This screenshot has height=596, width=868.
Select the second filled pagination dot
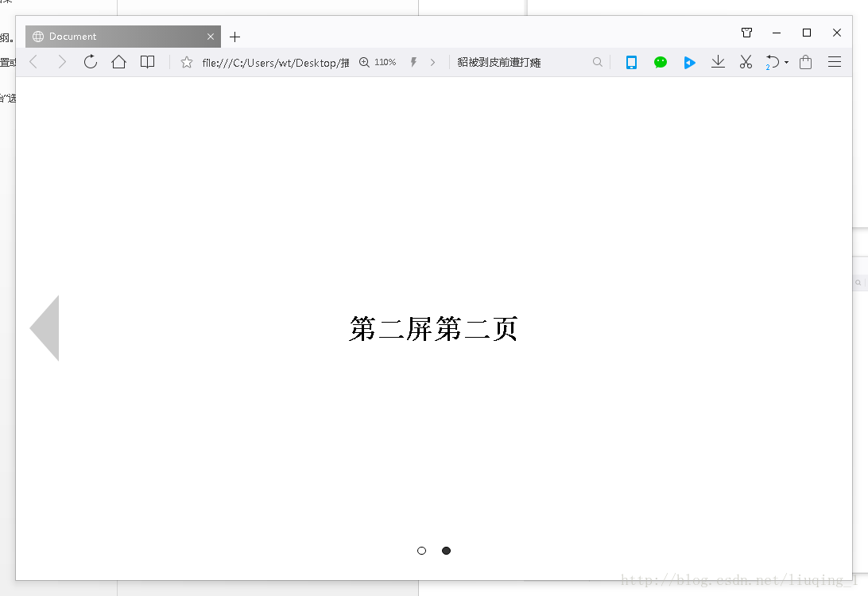446,551
